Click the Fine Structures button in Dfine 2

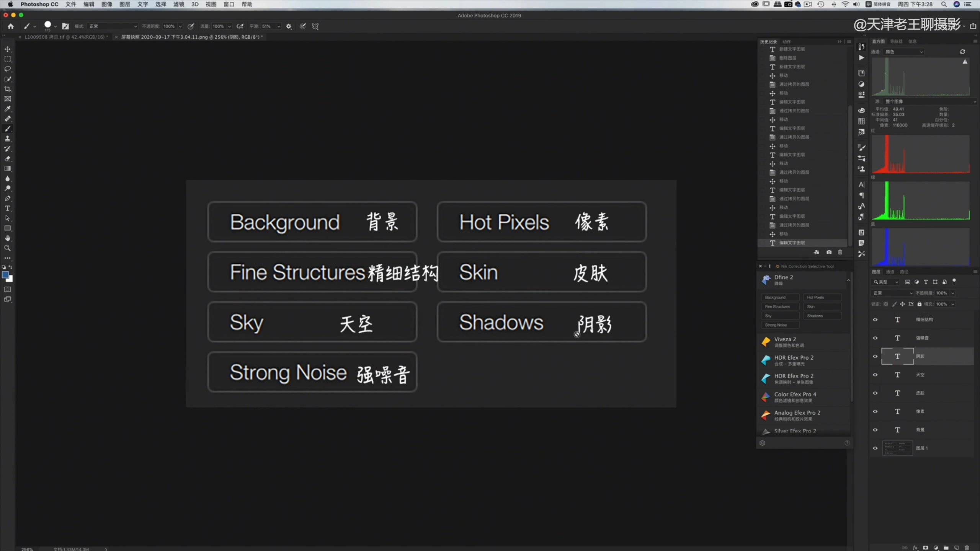pos(779,306)
